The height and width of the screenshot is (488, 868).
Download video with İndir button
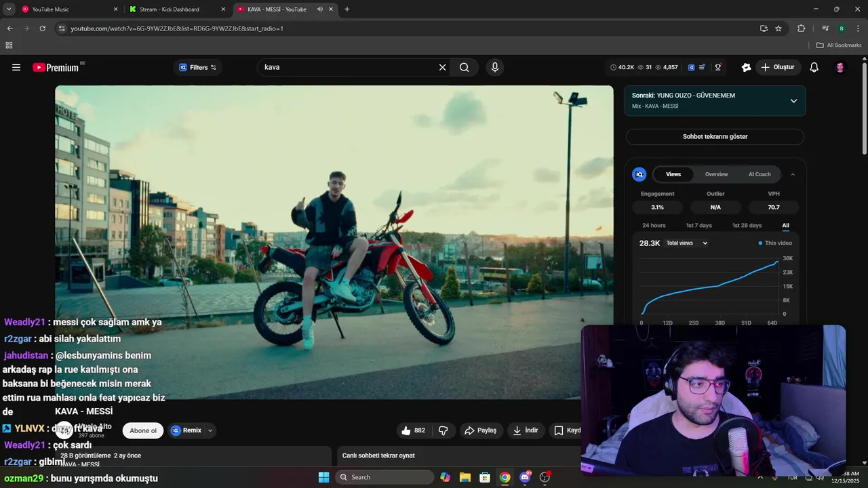point(525,430)
